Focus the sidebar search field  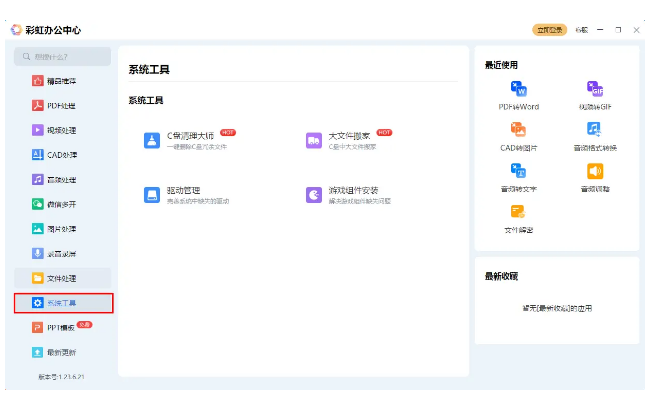click(62, 56)
